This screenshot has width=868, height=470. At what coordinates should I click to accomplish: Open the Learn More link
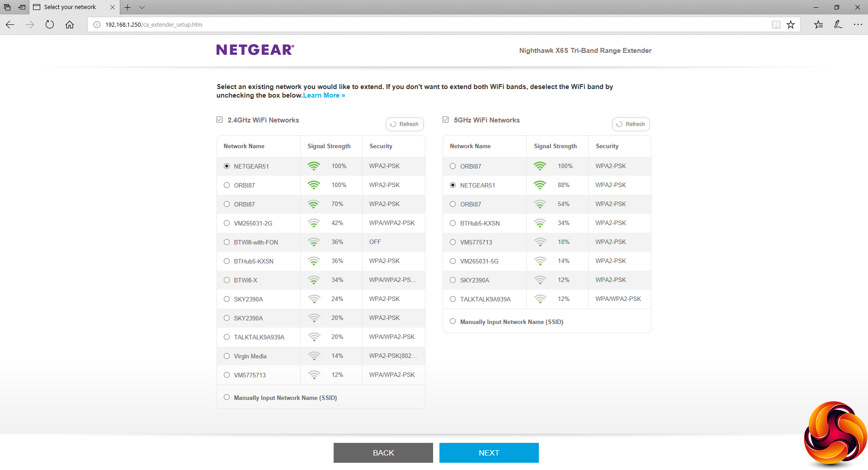[324, 95]
